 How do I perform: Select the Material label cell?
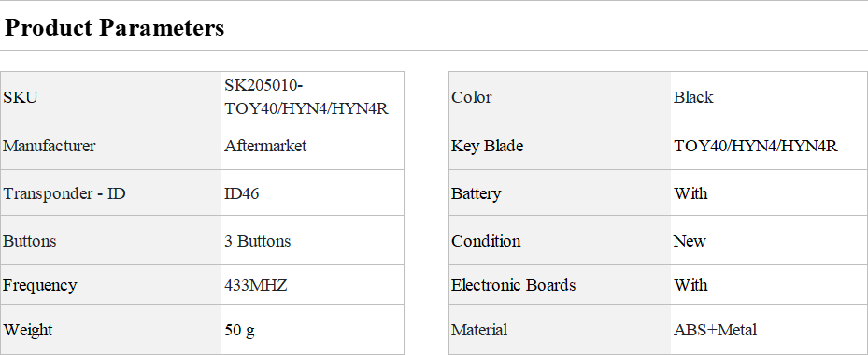[x=560, y=330]
